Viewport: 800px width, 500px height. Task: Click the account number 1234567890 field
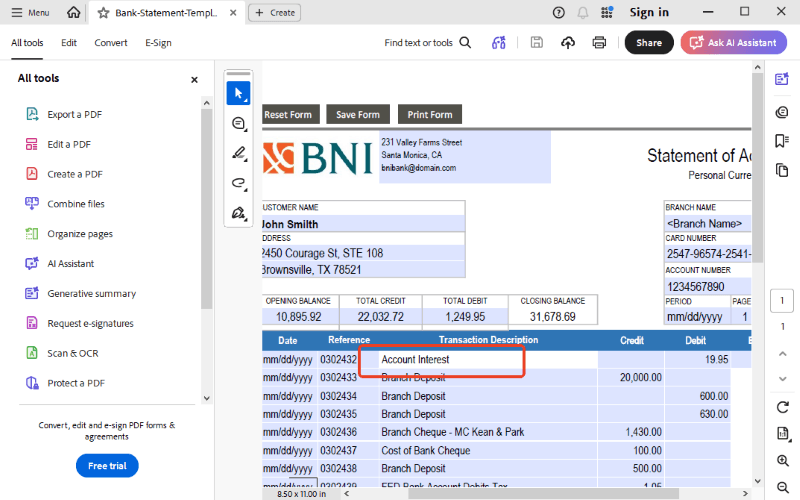point(708,286)
